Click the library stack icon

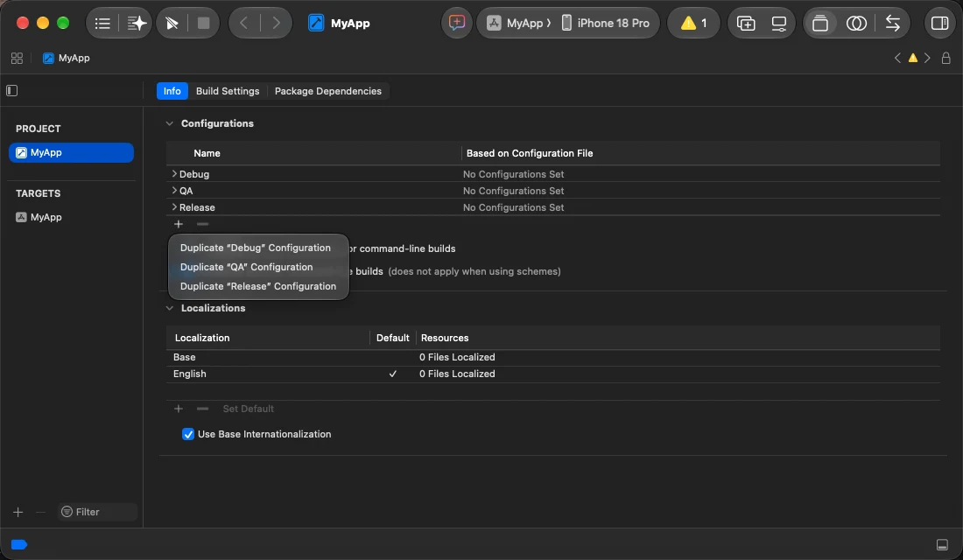[x=820, y=24]
